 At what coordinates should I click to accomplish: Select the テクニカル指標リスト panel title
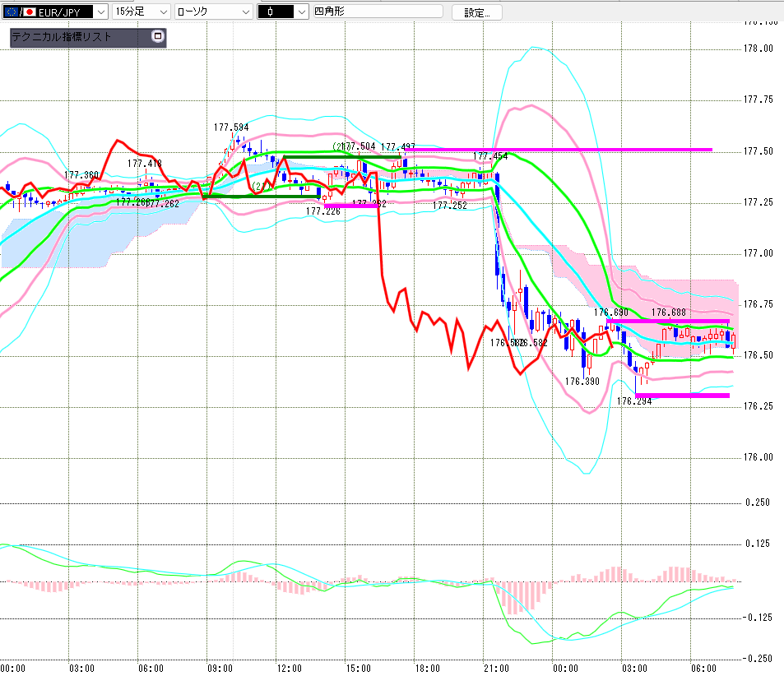[62, 36]
